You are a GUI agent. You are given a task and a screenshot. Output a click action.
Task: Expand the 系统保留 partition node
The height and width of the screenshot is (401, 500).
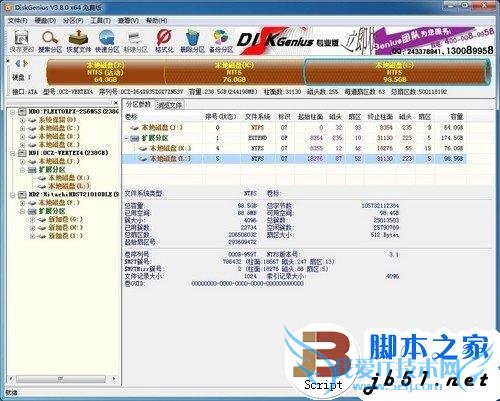point(22,120)
